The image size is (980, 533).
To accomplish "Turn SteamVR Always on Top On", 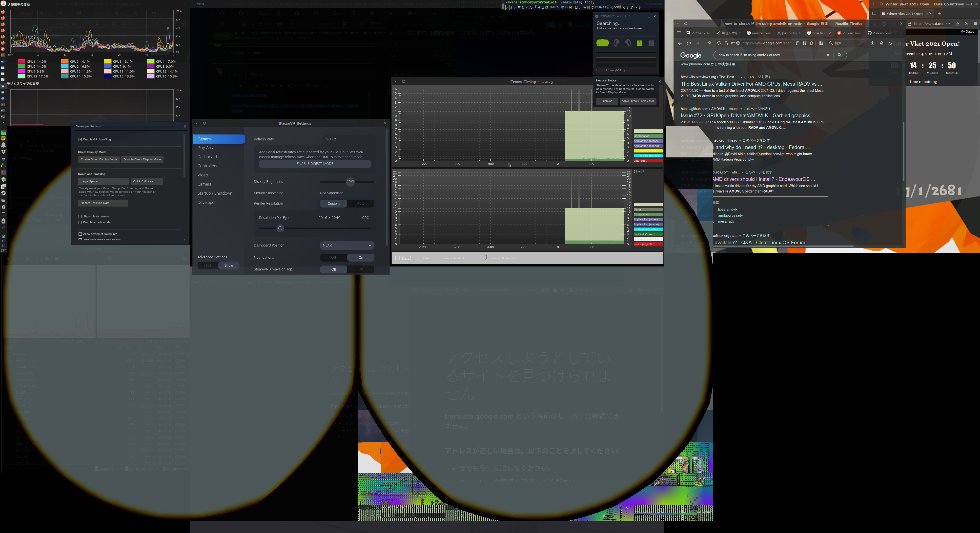I will pyautogui.click(x=361, y=269).
